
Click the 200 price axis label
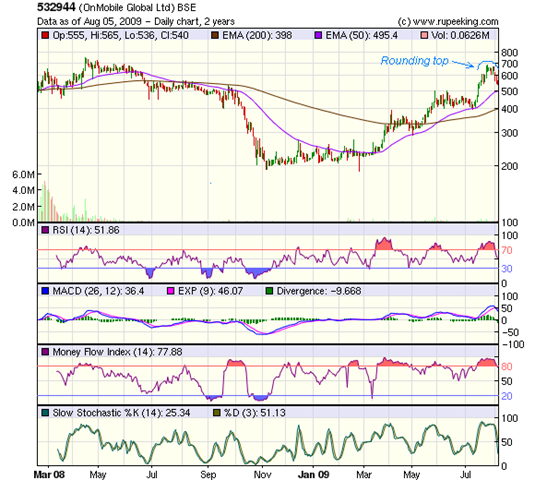(509, 166)
